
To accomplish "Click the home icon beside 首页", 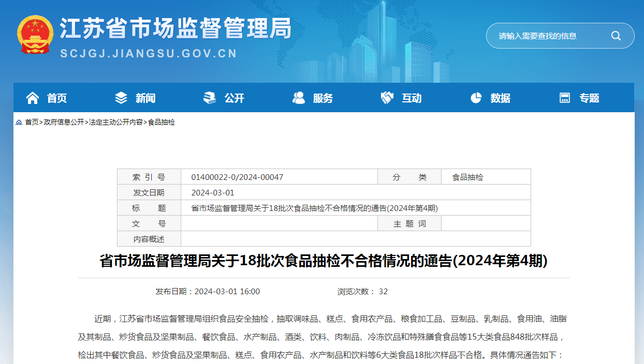I will pos(33,98).
